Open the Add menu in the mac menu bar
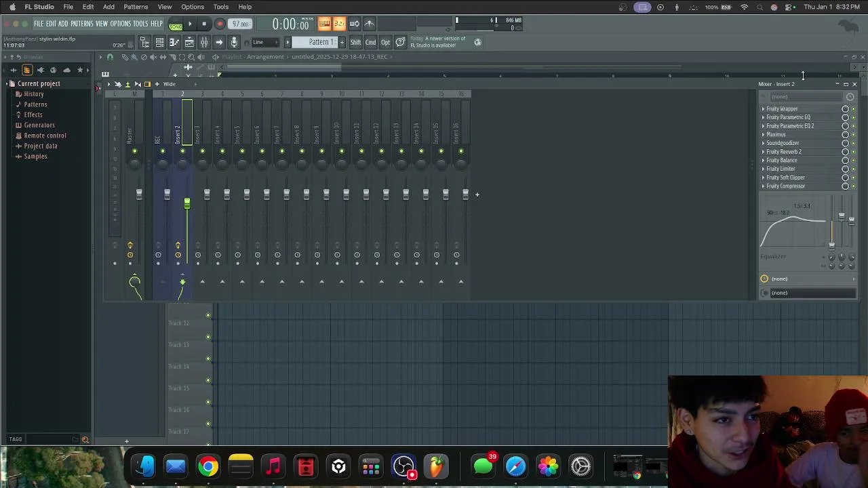This screenshot has height=488, width=868. click(x=108, y=7)
